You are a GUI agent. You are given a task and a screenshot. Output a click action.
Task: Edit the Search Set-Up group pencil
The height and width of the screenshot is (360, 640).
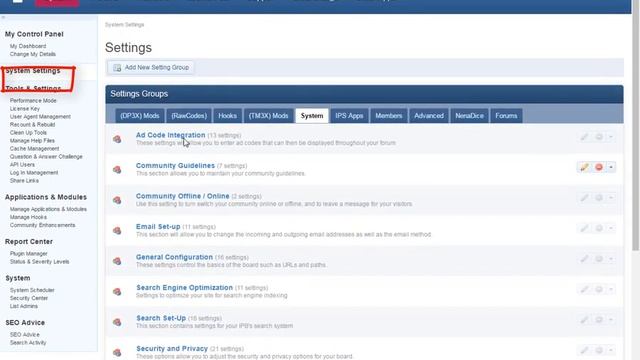click(584, 320)
